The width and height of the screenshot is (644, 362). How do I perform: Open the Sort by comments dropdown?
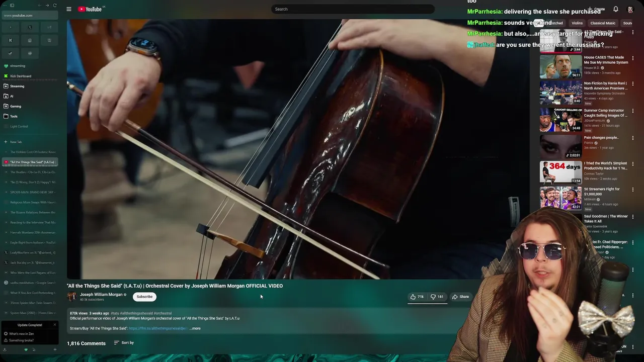click(x=124, y=343)
